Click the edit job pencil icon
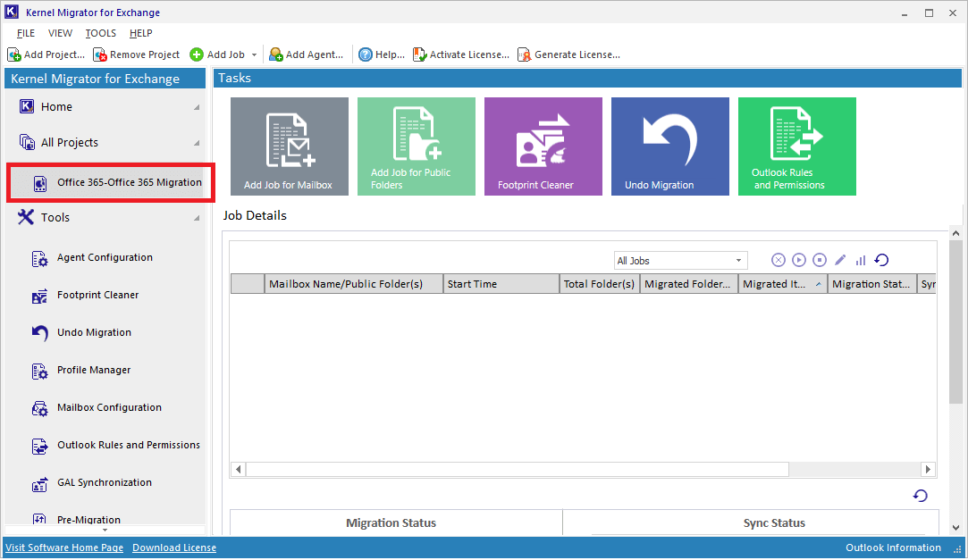968x560 pixels. pyautogui.click(x=840, y=260)
